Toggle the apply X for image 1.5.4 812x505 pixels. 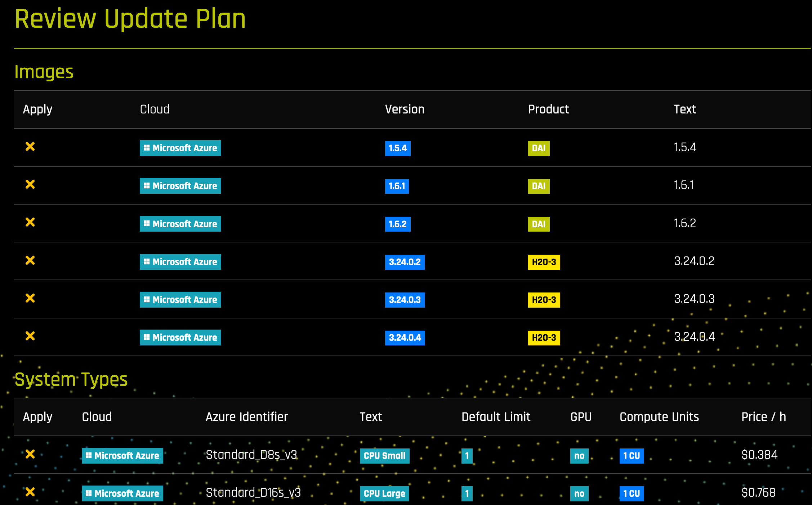pyautogui.click(x=30, y=147)
